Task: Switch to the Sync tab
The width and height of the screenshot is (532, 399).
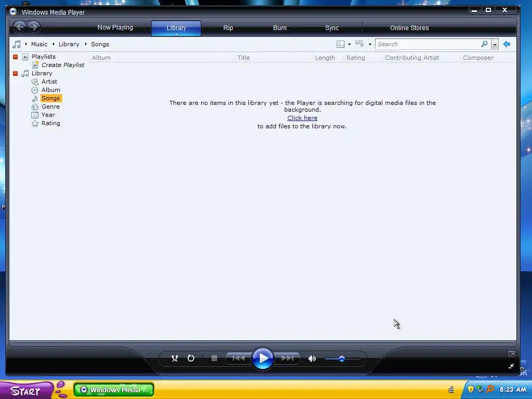Action: coord(332,28)
